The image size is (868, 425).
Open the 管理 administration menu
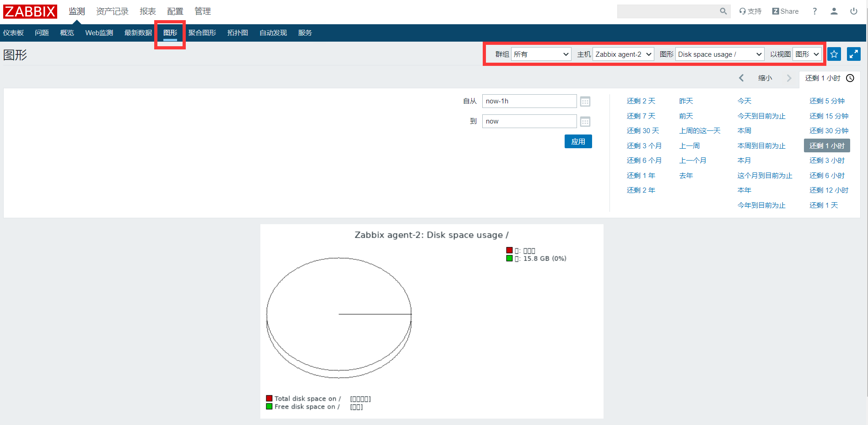(x=203, y=11)
